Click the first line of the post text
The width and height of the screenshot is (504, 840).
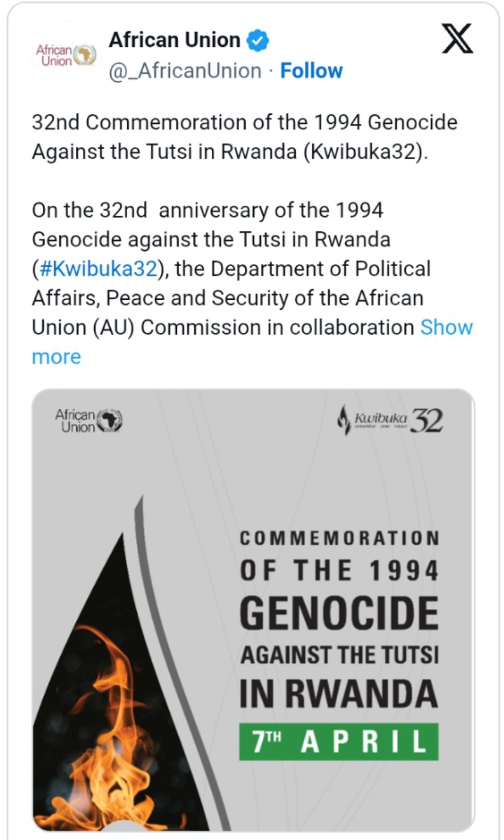244,122
